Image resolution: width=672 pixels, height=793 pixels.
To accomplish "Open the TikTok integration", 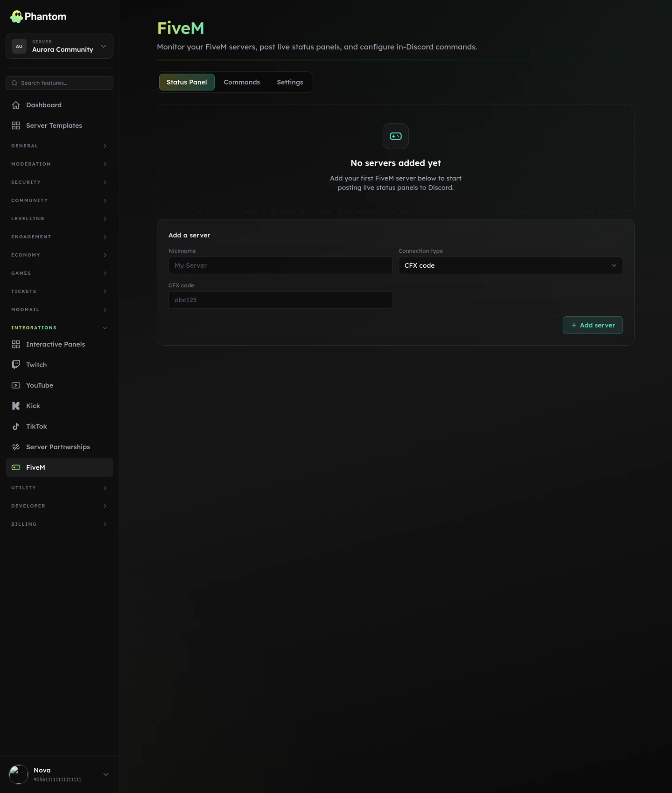I will (59, 426).
